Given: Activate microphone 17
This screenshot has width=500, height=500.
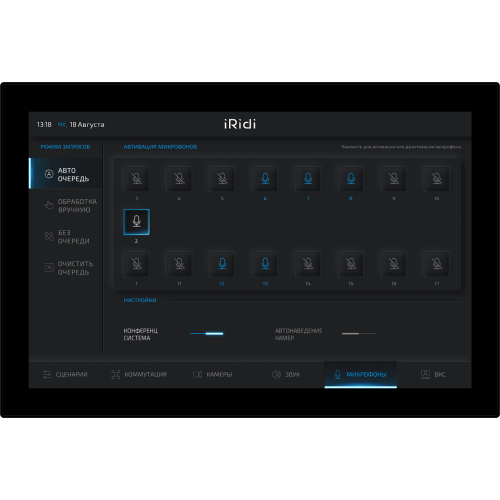Looking at the screenshot, I should coord(437,264).
